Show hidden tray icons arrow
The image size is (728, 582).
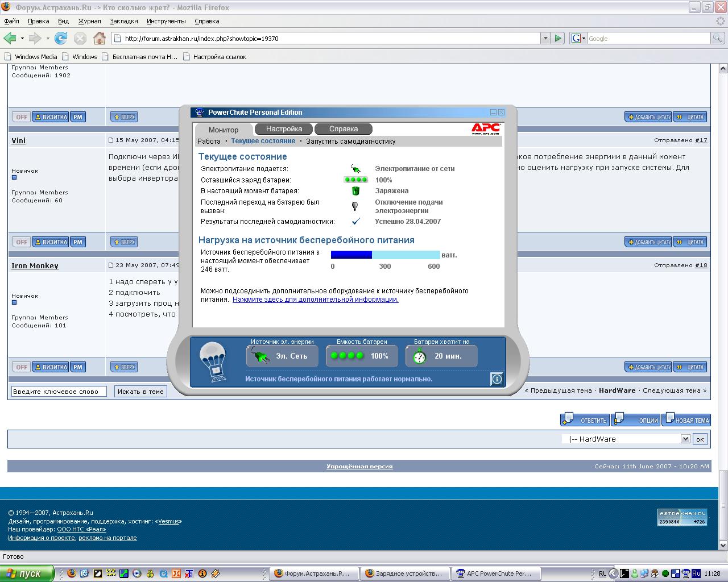(614, 573)
